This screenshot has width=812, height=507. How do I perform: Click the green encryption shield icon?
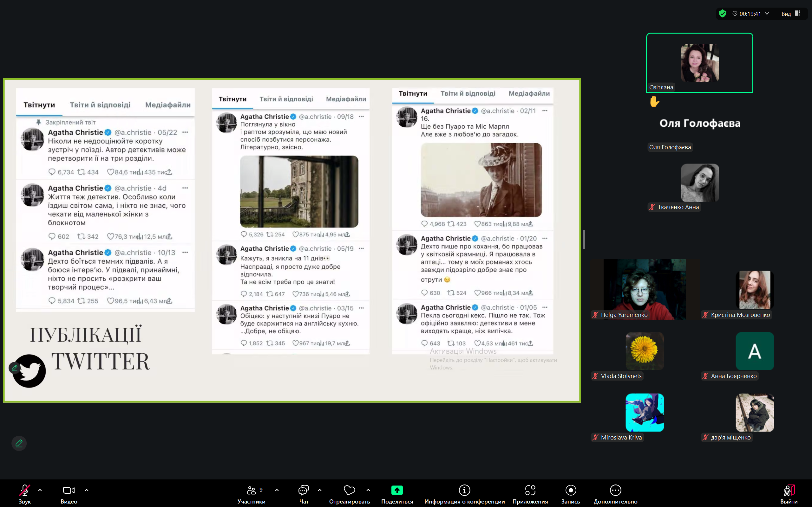coord(723,13)
